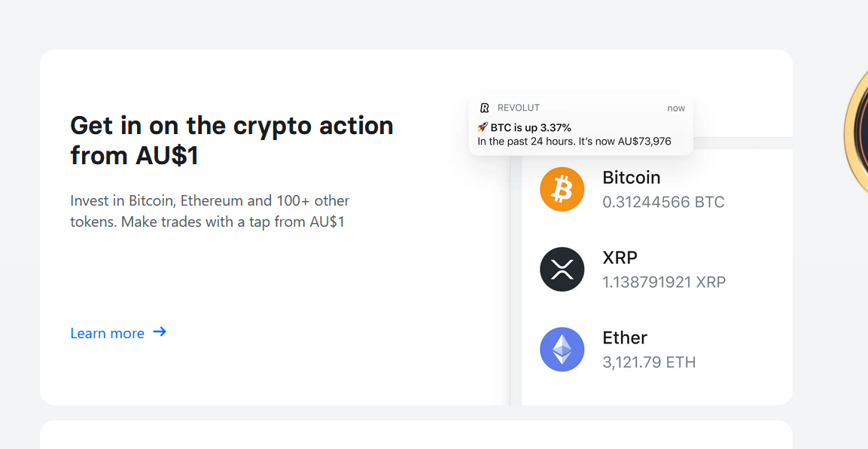Click the 3,121.79 ETH balance
Viewport: 868px width, 449px height.
point(649,362)
